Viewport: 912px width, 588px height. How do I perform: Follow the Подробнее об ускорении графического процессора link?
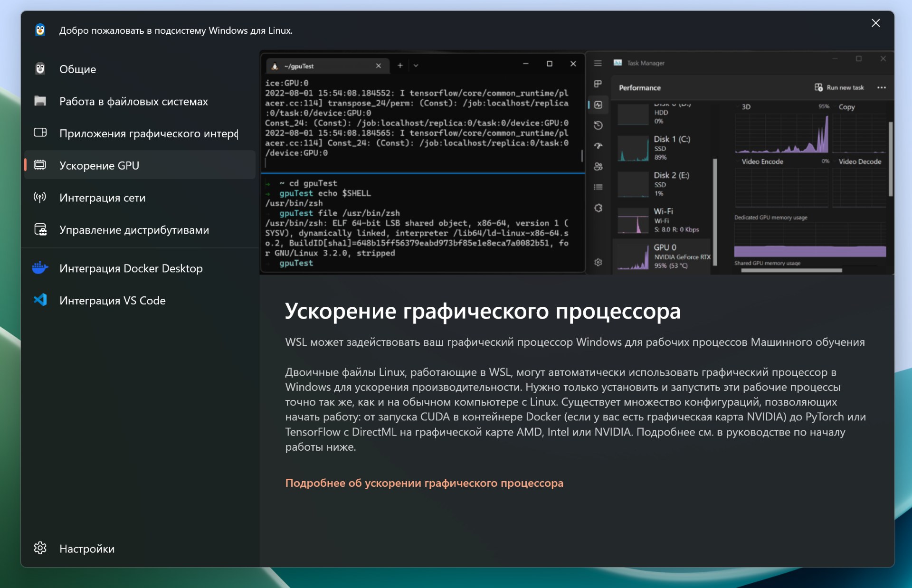coord(424,483)
